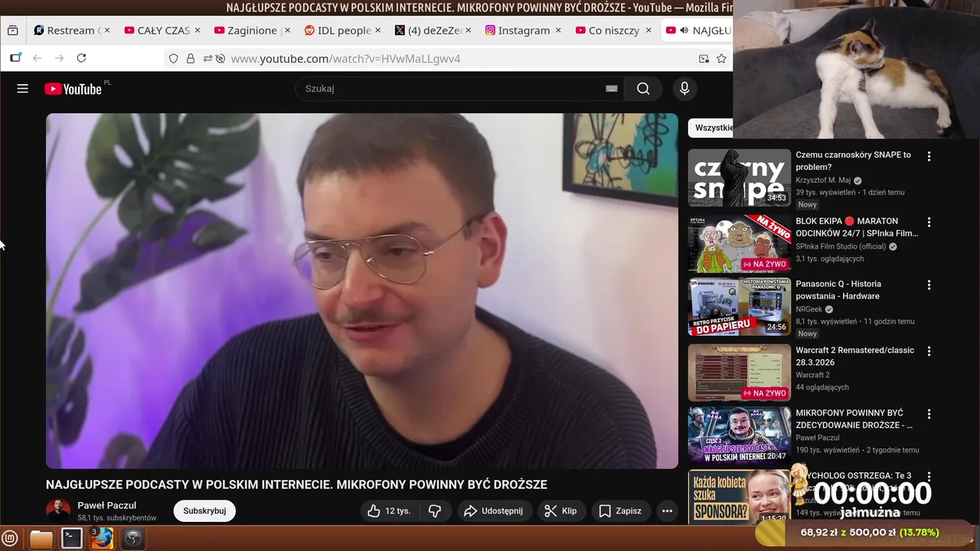
Task: Open the YouTube hamburger guide menu
Action: pyautogui.click(x=22, y=89)
